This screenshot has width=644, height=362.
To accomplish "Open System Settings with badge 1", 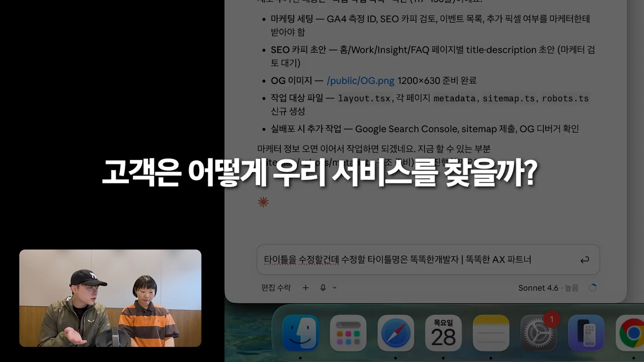I will pyautogui.click(x=539, y=333).
